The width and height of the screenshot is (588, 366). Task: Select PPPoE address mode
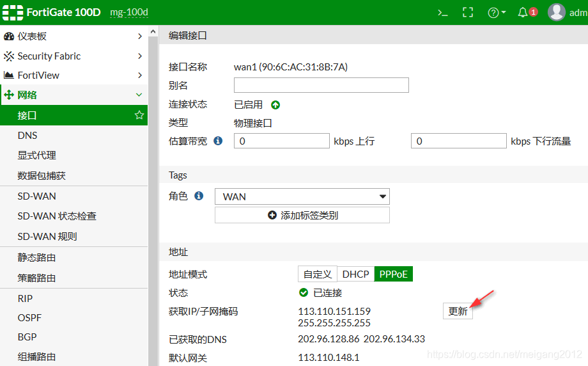[393, 274]
